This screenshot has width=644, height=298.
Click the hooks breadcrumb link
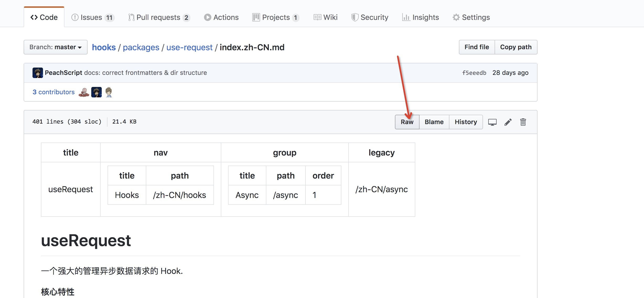coord(104,47)
